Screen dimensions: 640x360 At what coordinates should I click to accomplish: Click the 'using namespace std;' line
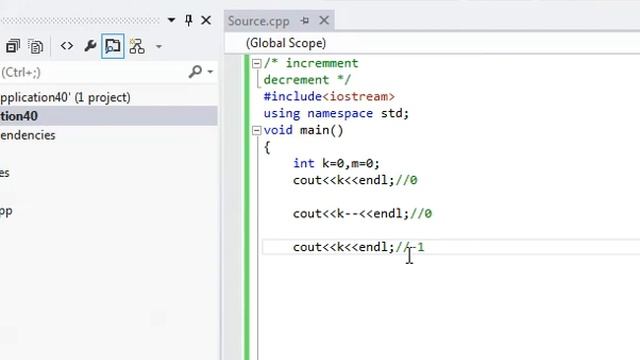336,113
